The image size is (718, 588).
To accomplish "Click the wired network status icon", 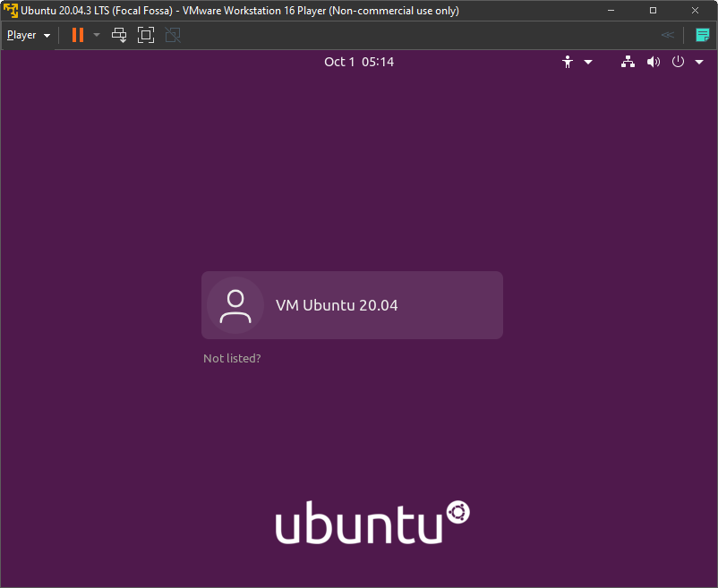I will 628,62.
